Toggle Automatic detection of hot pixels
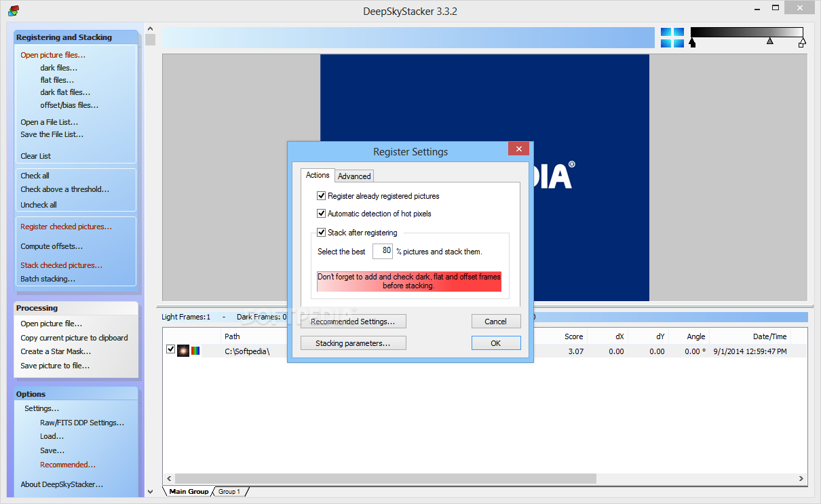This screenshot has height=504, width=821. pos(322,214)
